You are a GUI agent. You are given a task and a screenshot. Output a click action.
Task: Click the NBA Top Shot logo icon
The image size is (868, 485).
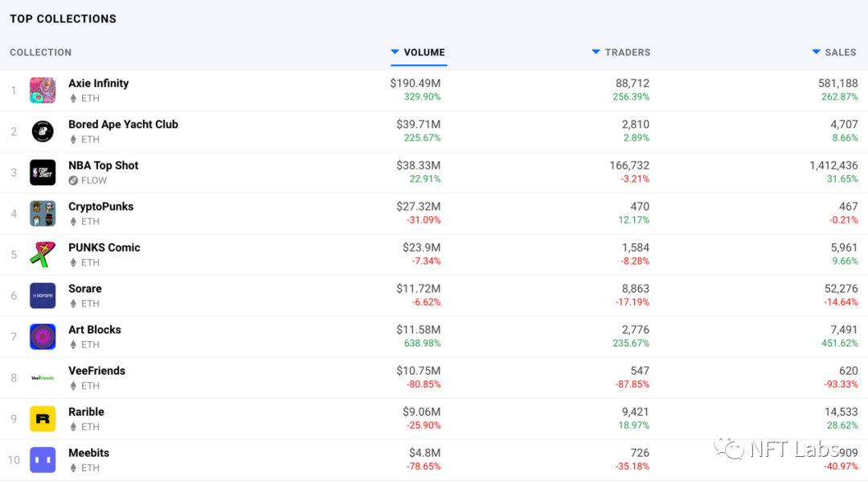pos(43,172)
